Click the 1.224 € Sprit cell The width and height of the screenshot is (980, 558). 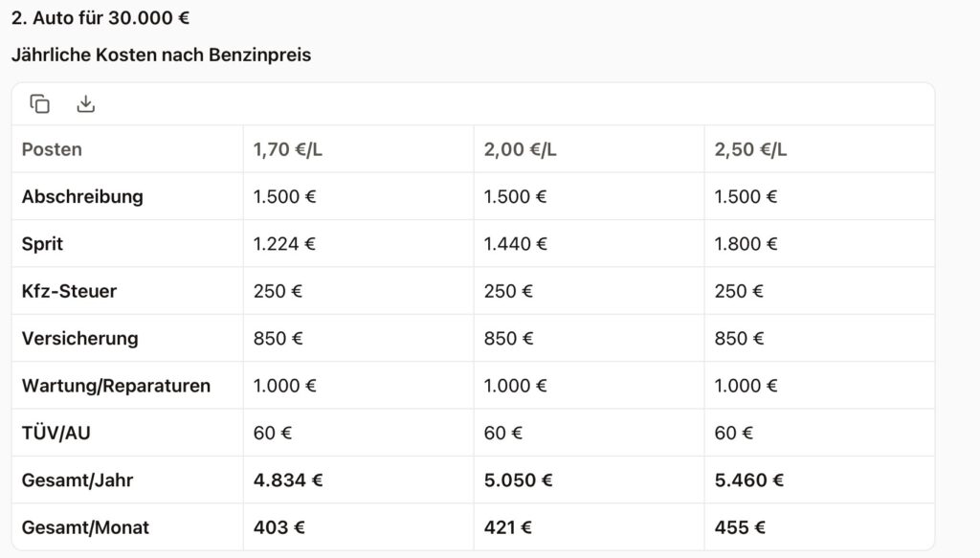click(x=284, y=243)
